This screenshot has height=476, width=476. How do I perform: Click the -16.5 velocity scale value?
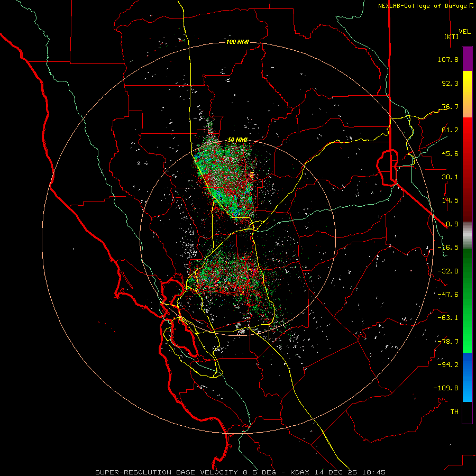(x=448, y=248)
